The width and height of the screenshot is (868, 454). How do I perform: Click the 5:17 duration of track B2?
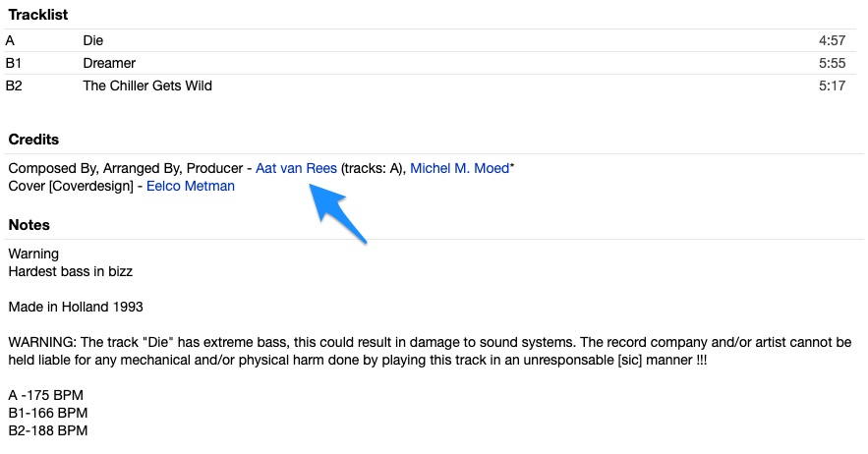[832, 85]
